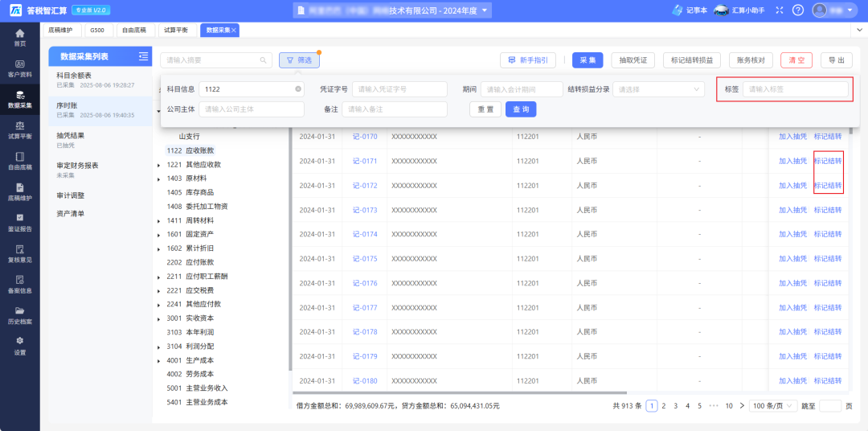Open the user account dropdown arrow

pos(850,10)
